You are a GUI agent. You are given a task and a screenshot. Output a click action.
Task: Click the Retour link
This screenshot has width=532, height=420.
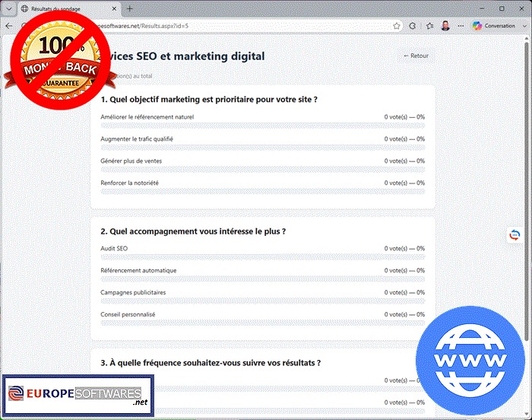point(416,56)
